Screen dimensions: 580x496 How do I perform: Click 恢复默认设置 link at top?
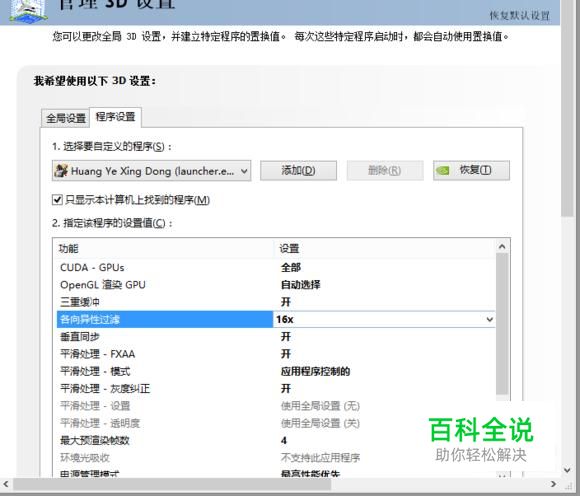point(519,16)
